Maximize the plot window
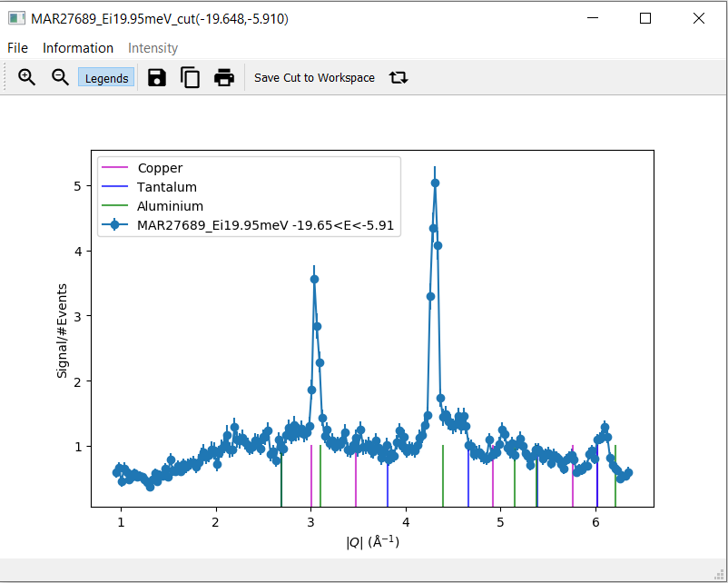Viewport: 728px width, 583px height. click(645, 18)
